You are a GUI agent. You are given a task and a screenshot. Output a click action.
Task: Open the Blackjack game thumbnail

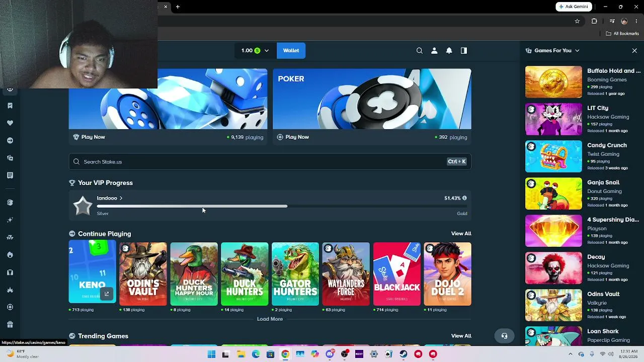[x=397, y=274]
